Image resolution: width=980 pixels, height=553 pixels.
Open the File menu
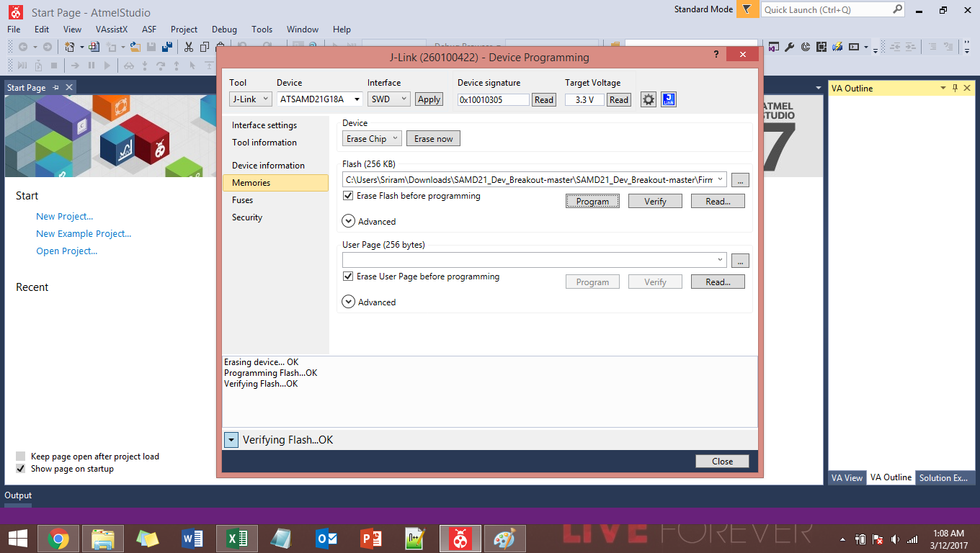14,30
